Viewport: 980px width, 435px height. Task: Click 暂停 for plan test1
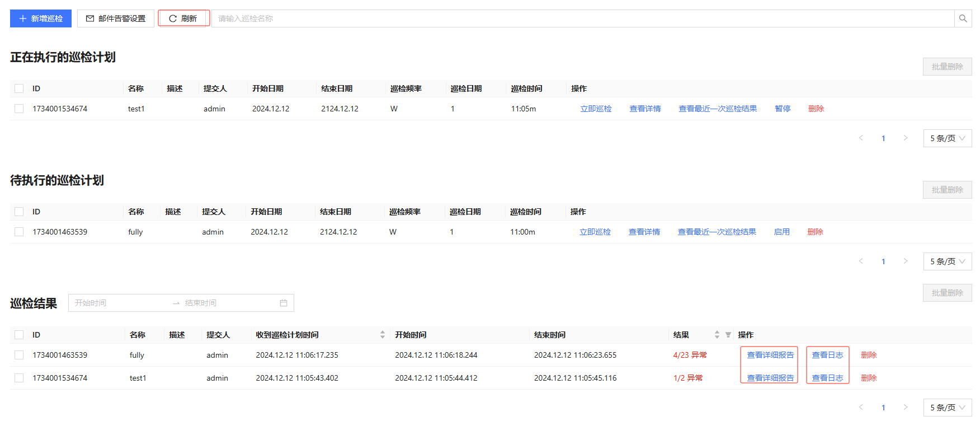point(783,109)
